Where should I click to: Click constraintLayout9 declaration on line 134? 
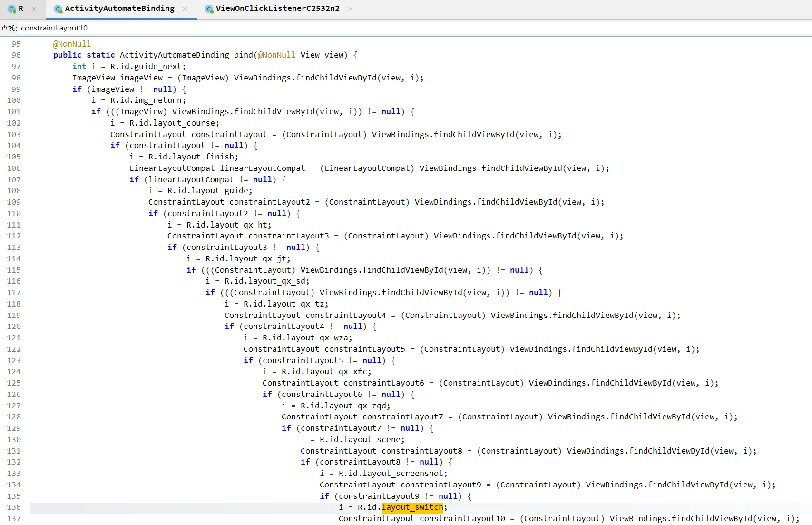click(441, 485)
